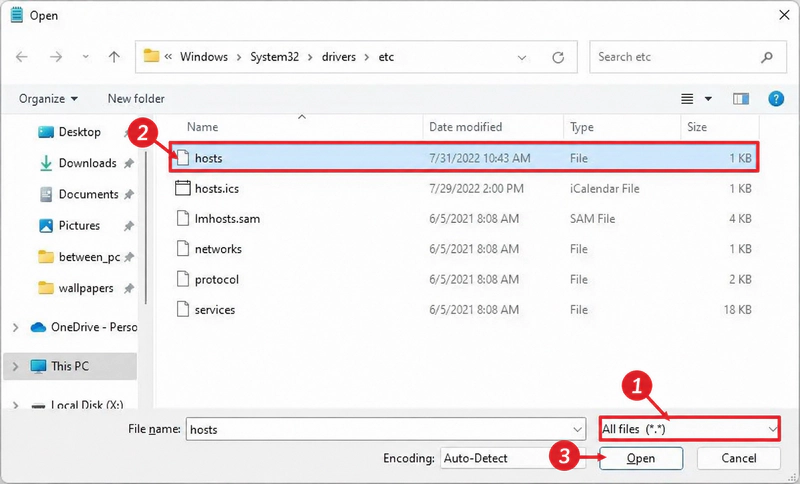Image resolution: width=800 pixels, height=484 pixels.
Task: Change the view layout icon
Action: (x=687, y=98)
